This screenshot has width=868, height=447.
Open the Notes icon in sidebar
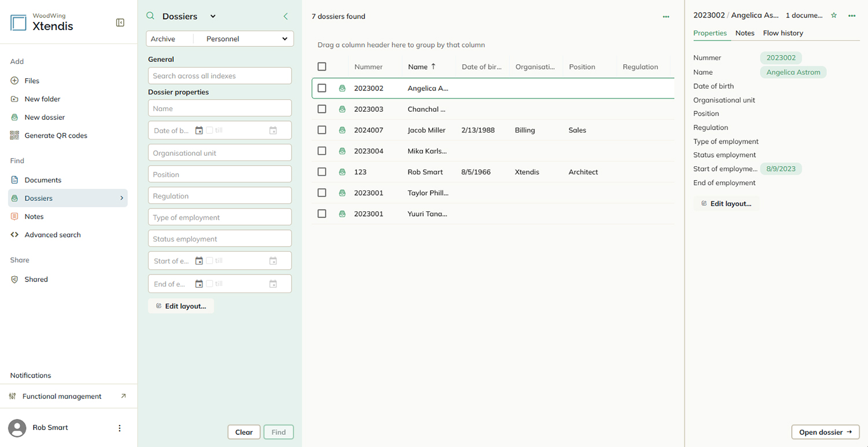click(15, 217)
